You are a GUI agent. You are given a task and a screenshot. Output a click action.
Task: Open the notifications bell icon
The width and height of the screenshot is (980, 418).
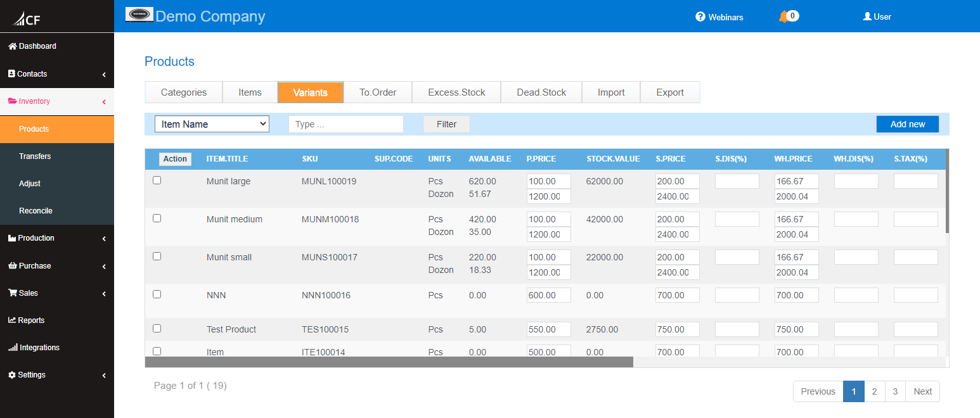point(783,16)
